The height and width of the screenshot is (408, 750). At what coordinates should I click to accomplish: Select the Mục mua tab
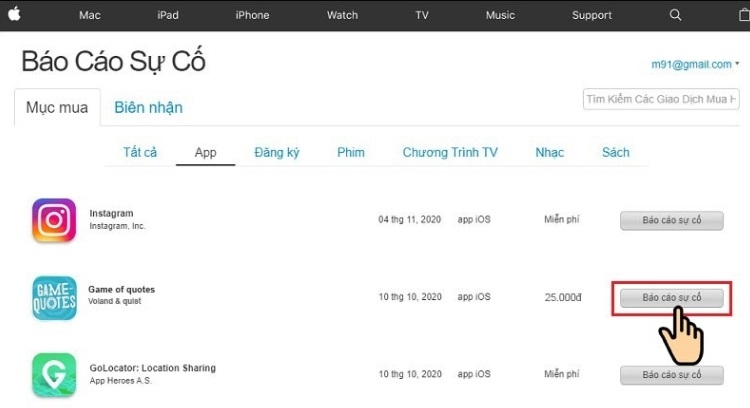(57, 108)
